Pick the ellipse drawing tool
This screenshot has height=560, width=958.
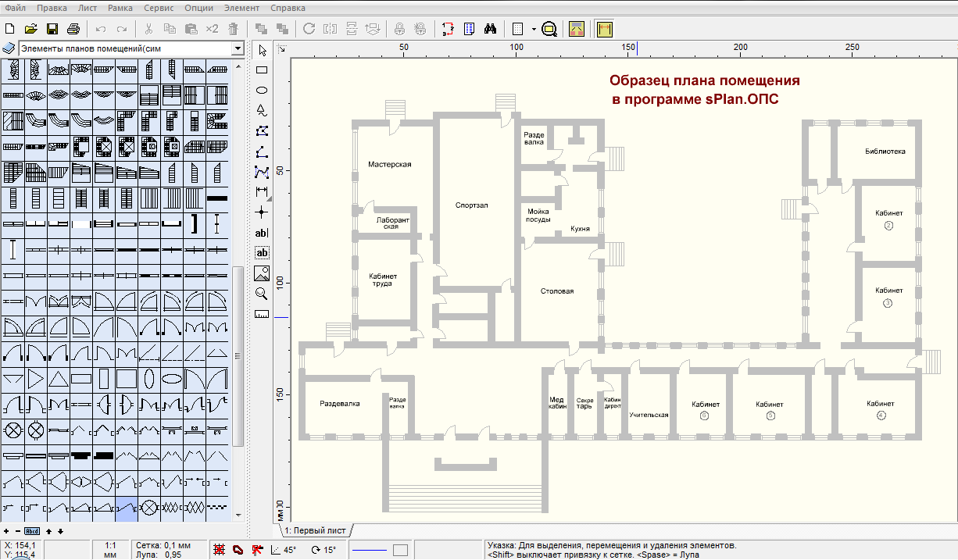(x=262, y=91)
